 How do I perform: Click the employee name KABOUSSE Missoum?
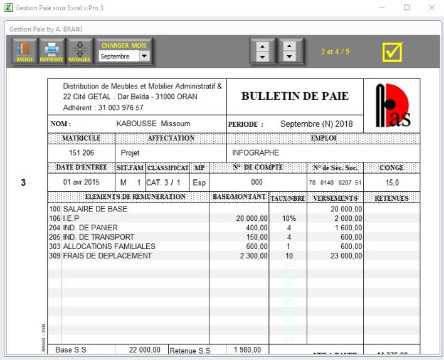(153, 124)
